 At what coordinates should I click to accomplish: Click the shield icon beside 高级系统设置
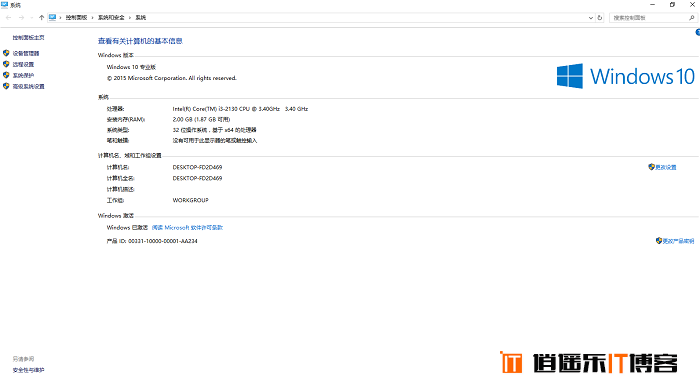(x=6, y=86)
